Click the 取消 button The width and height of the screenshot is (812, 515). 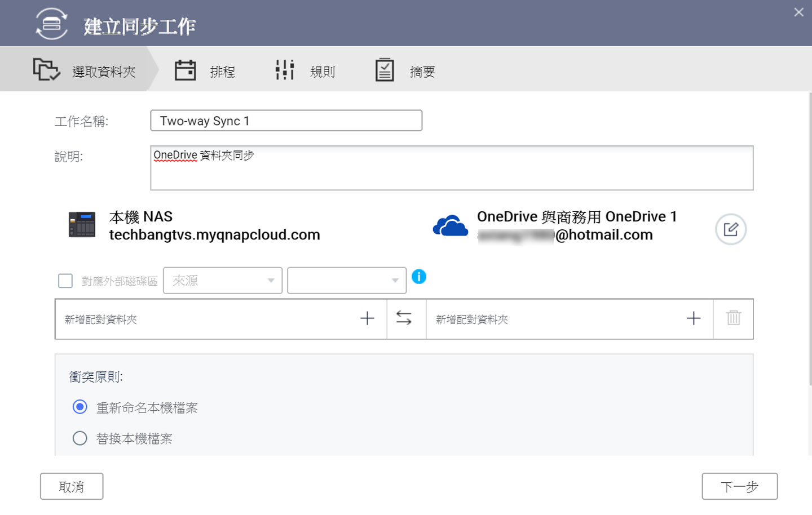[x=72, y=486]
